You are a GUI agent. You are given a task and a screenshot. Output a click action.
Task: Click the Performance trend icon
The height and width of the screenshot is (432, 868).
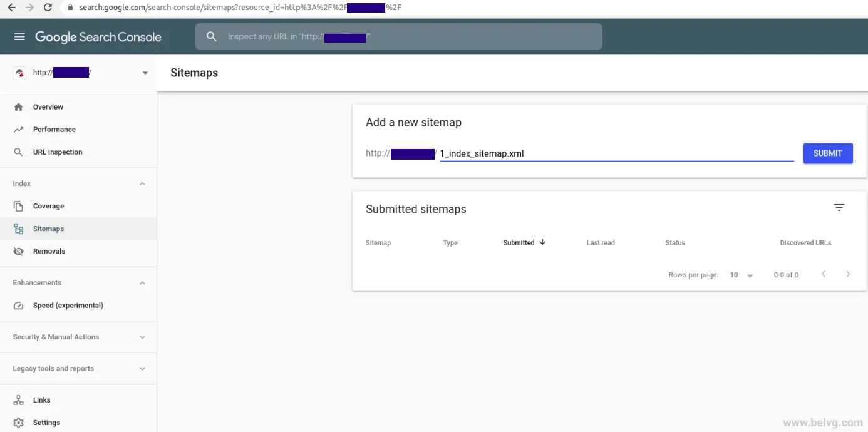[19, 130]
